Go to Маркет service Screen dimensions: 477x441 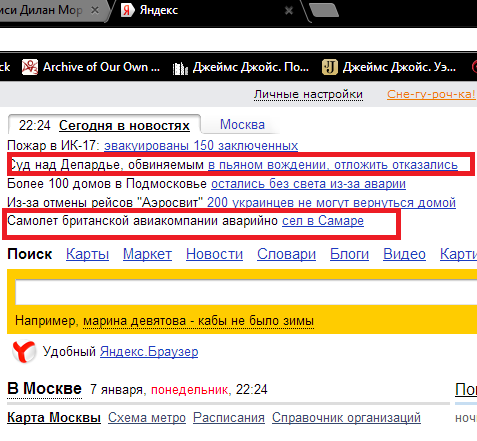point(147,254)
